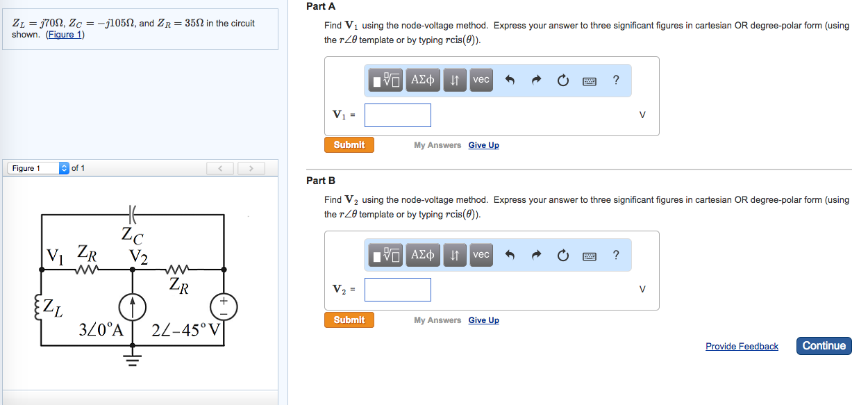Show the keyboard shortcuts icon in Part B toolbar
This screenshot has width=868, height=405.
pos(588,255)
